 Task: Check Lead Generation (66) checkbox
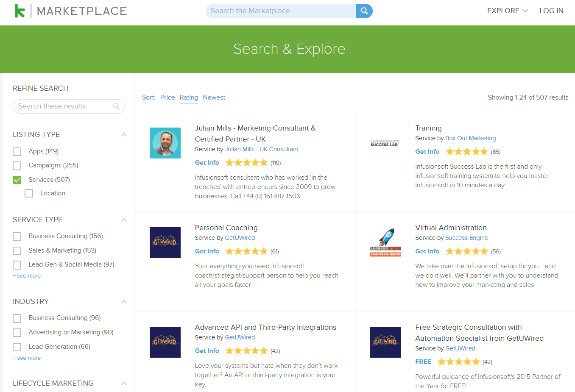point(17,347)
